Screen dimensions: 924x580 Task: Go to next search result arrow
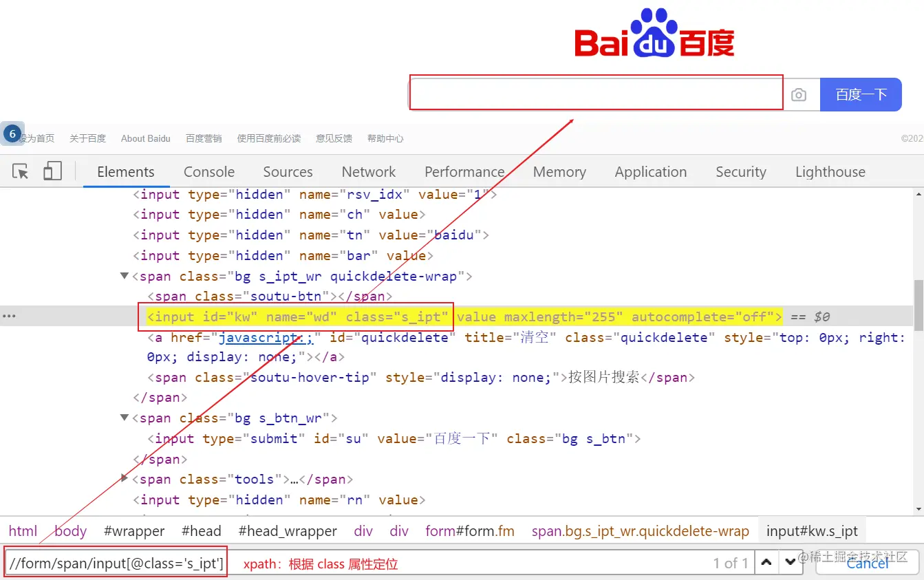tap(791, 563)
